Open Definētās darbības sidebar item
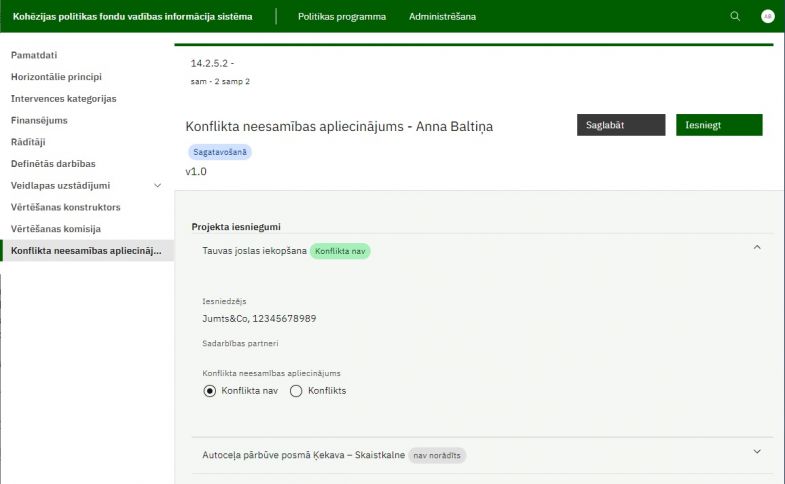This screenshot has width=785, height=484. (53, 163)
